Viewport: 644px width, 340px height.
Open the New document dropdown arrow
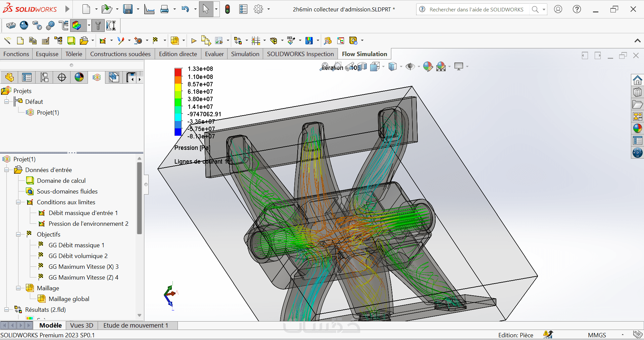pyautogui.click(x=96, y=9)
